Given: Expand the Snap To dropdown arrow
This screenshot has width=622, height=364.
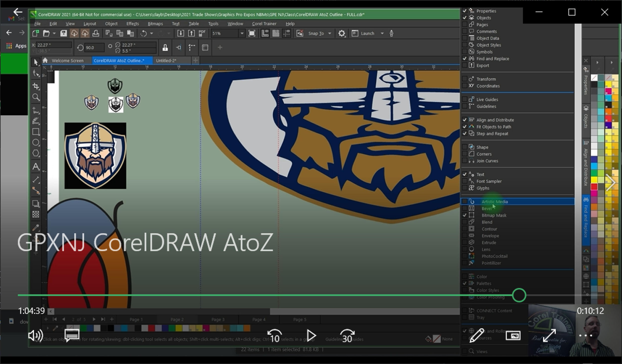Looking at the screenshot, I should click(x=330, y=33).
